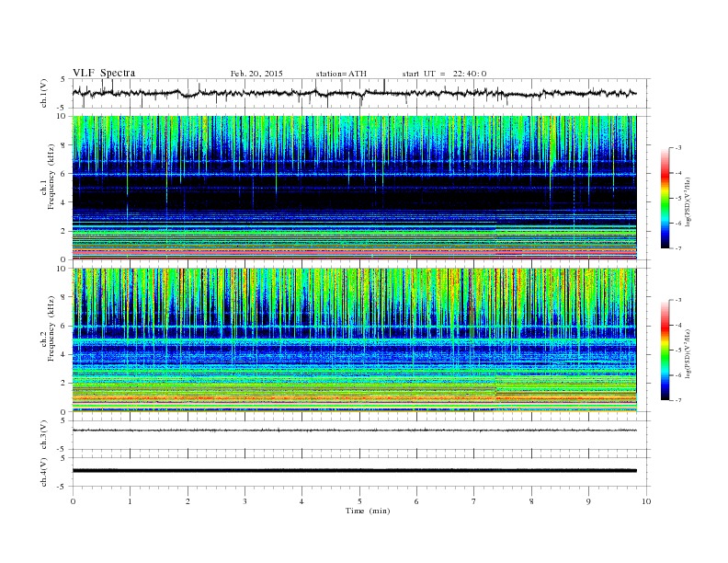The width and height of the screenshot is (728, 563).
Task: Click the ch.1 spectrogram color scale bar
Action: click(665, 199)
